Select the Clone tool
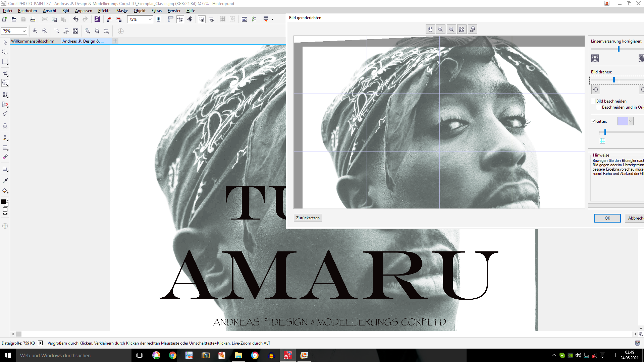The image size is (644, 362). click(x=5, y=95)
